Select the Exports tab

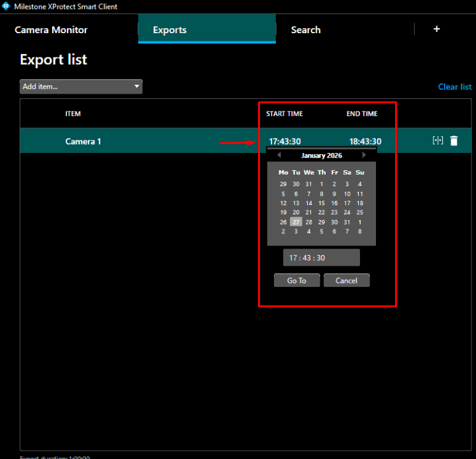coord(169,30)
